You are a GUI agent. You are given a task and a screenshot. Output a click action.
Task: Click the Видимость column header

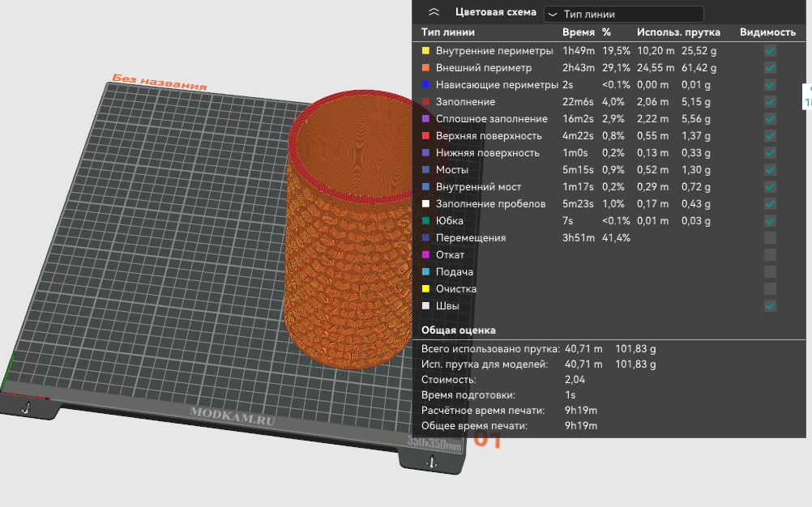tap(767, 32)
